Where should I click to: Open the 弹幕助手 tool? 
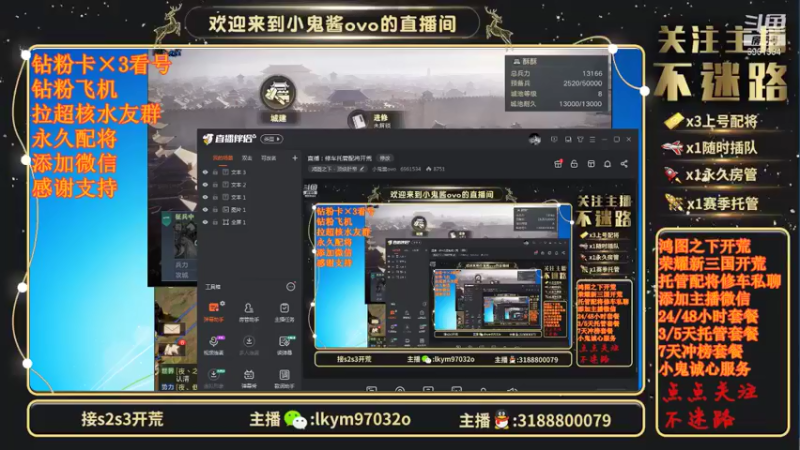(213, 312)
